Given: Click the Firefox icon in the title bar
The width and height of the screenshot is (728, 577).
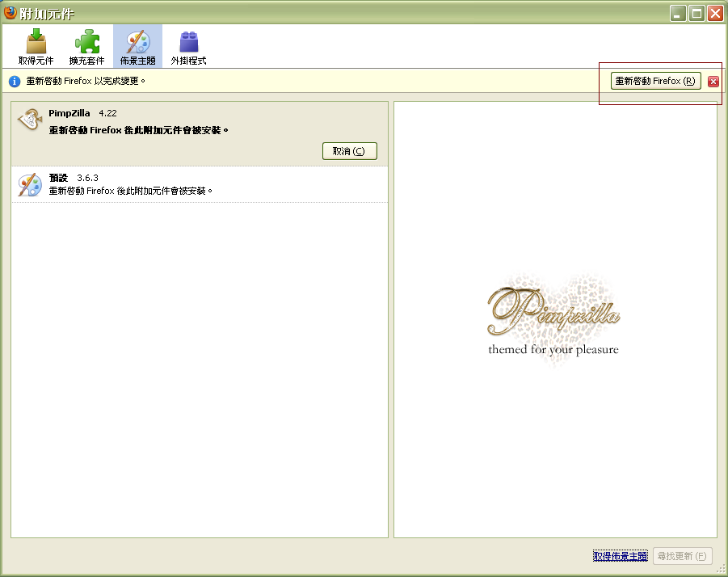Looking at the screenshot, I should 10,13.
